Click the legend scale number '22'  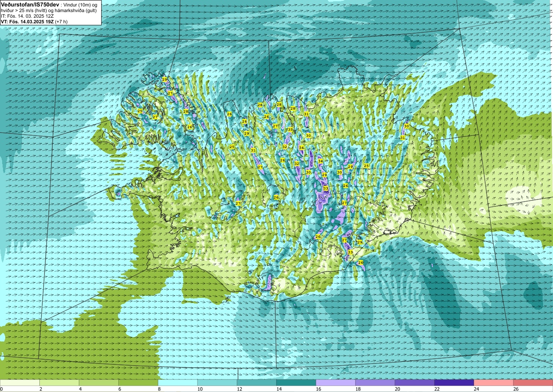click(x=437, y=389)
